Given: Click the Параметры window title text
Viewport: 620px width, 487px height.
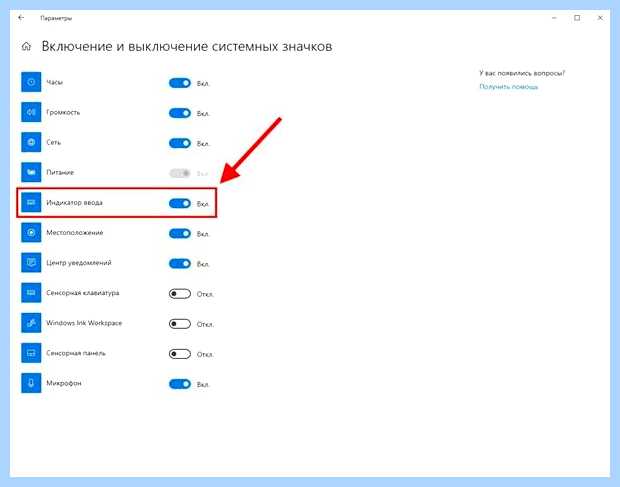Looking at the screenshot, I should coord(56,18).
